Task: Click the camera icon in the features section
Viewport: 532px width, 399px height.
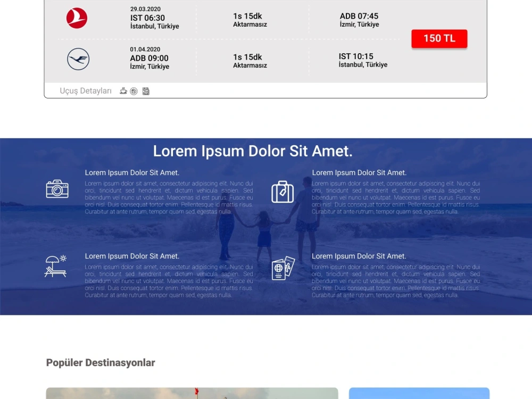Action: click(x=57, y=189)
